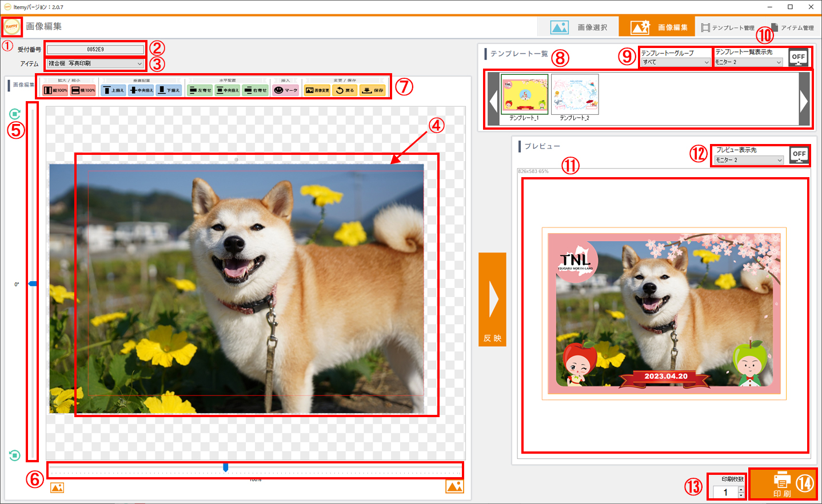Click the 横100% horizontal fit button
This screenshot has height=504, width=822.
click(83, 90)
